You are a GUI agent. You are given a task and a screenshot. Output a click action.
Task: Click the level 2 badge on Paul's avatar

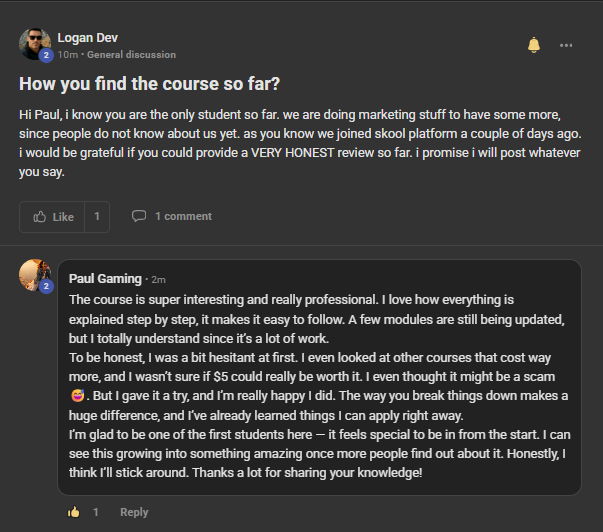pyautogui.click(x=46, y=286)
